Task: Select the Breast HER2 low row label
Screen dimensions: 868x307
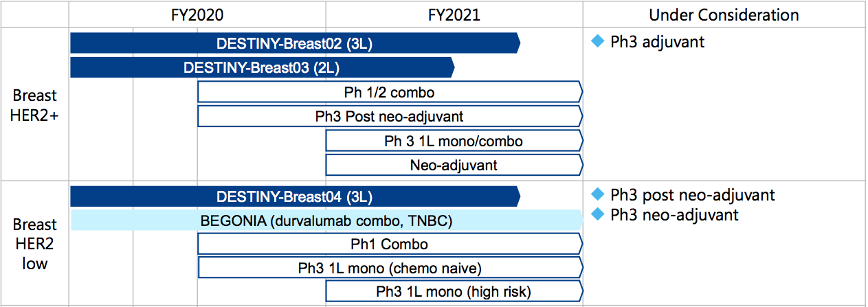Action: pos(34,243)
